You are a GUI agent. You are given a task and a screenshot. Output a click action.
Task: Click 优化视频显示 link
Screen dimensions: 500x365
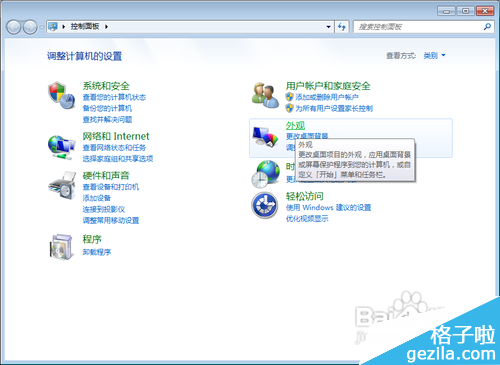[307, 219]
